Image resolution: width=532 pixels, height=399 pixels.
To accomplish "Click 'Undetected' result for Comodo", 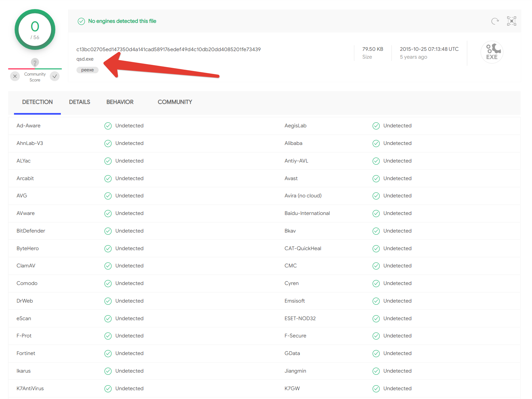I will click(130, 283).
